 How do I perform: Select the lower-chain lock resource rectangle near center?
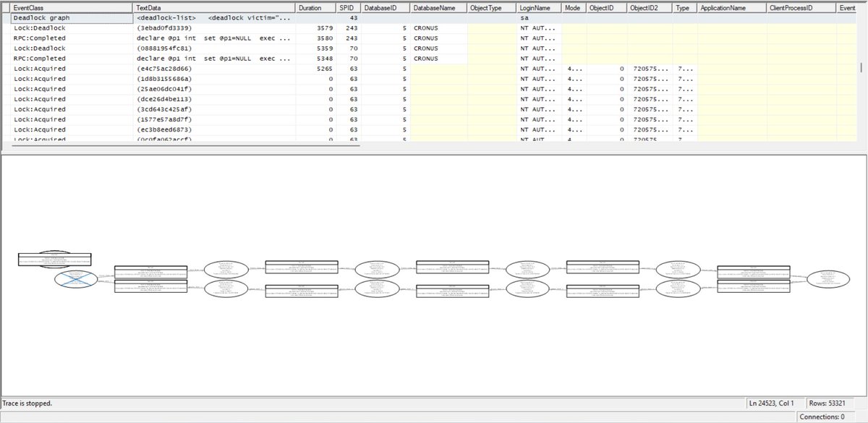pos(452,289)
